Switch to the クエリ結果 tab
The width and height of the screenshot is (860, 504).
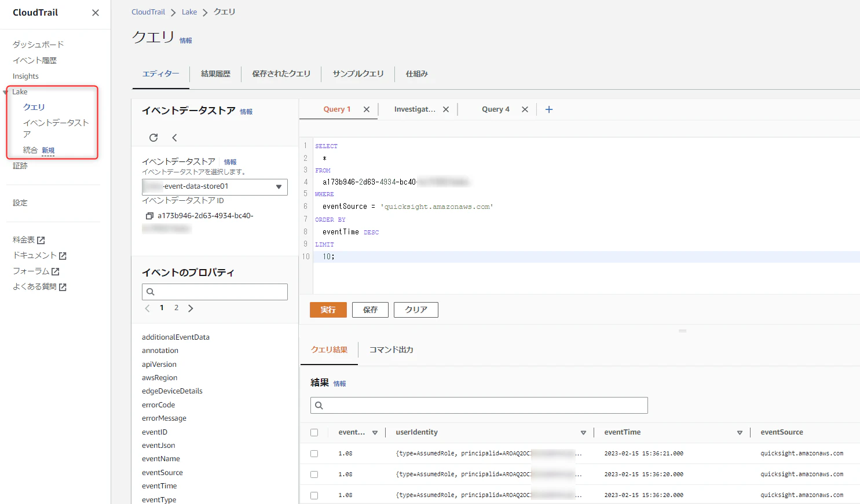point(329,350)
